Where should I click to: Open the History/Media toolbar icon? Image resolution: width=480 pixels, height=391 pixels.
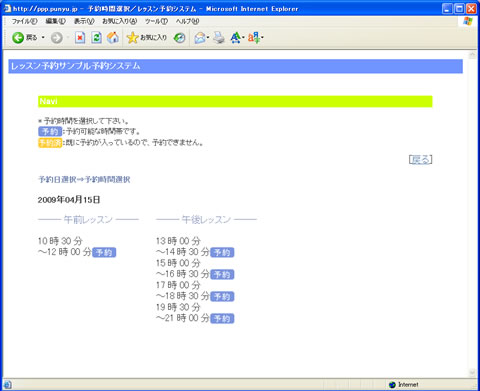pos(180,38)
